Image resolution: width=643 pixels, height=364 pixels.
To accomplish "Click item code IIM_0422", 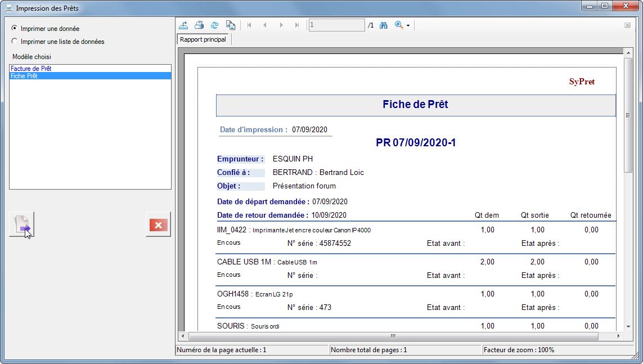I will pyautogui.click(x=232, y=230).
